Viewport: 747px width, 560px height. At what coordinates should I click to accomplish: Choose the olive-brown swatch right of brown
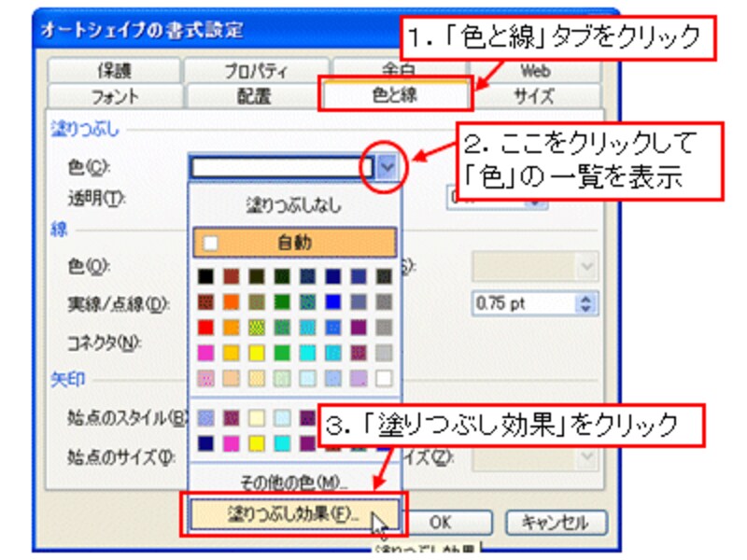point(257,276)
